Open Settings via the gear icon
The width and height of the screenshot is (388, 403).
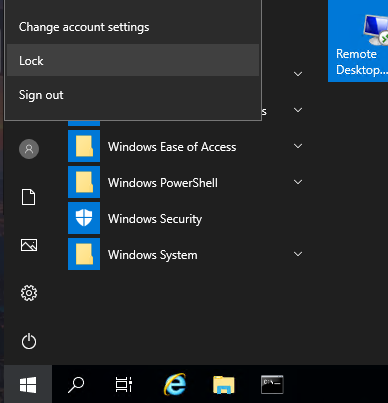[x=29, y=293]
